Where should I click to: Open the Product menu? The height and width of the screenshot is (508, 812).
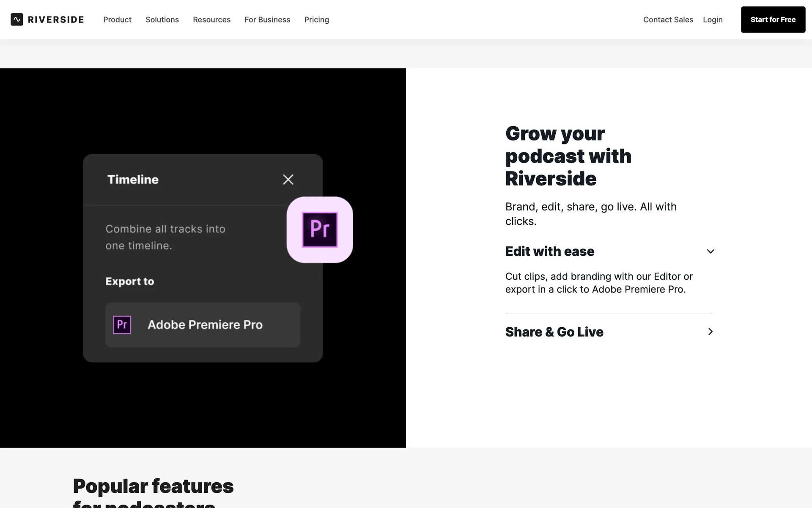point(117,19)
